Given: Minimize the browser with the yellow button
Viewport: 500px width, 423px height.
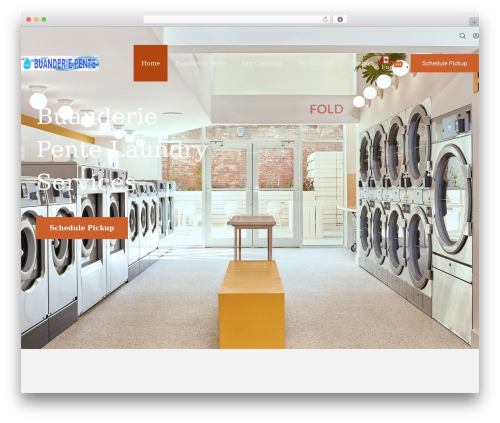Looking at the screenshot, I should (36, 20).
